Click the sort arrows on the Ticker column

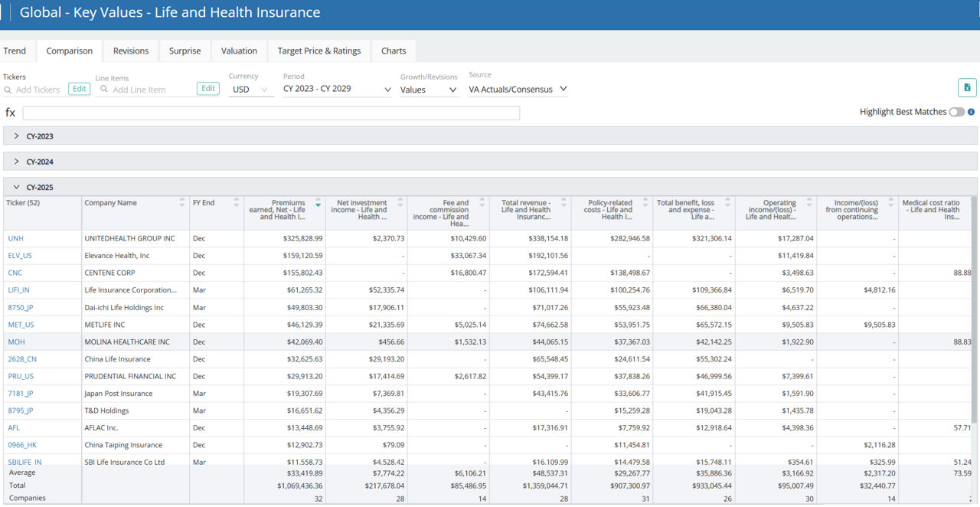pyautogui.click(x=73, y=204)
